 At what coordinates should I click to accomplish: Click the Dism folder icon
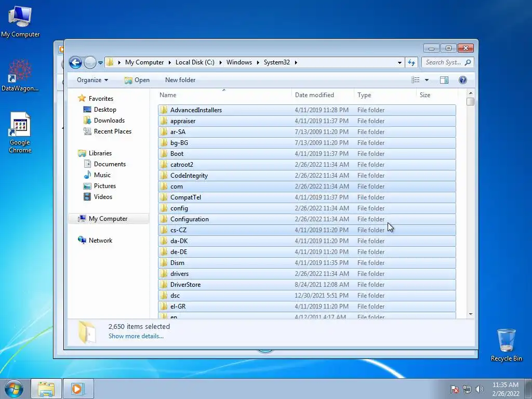point(164,262)
